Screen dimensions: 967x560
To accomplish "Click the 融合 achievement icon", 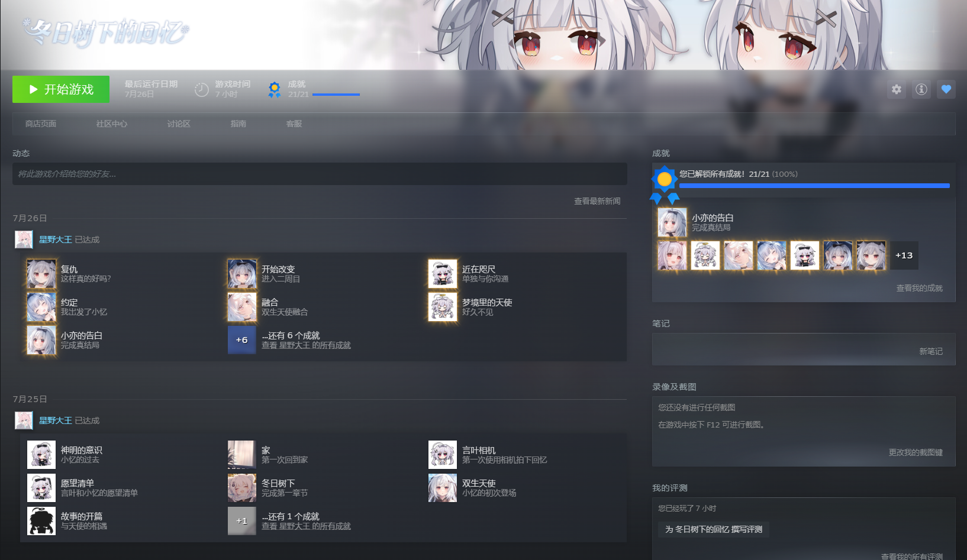I will pos(242,307).
